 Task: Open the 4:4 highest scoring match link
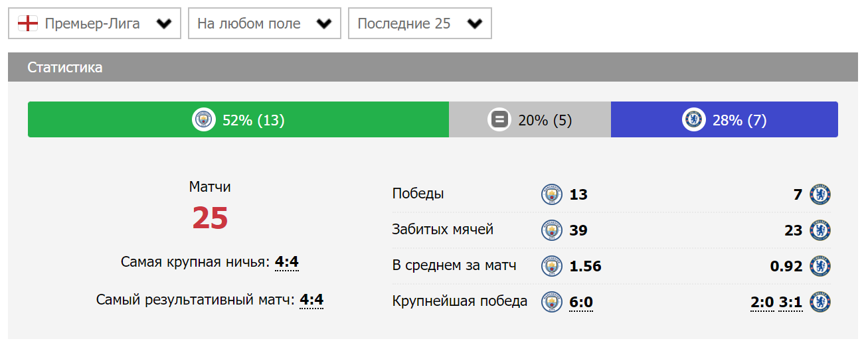pos(311,300)
